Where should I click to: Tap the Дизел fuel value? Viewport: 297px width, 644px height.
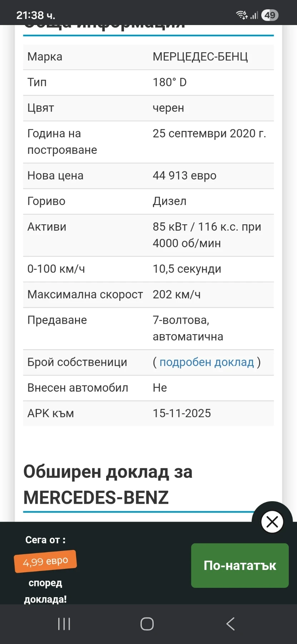(x=169, y=201)
